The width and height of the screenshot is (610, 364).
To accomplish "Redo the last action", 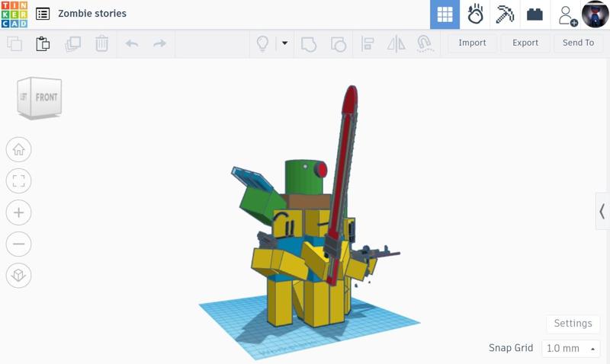I will pyautogui.click(x=159, y=43).
